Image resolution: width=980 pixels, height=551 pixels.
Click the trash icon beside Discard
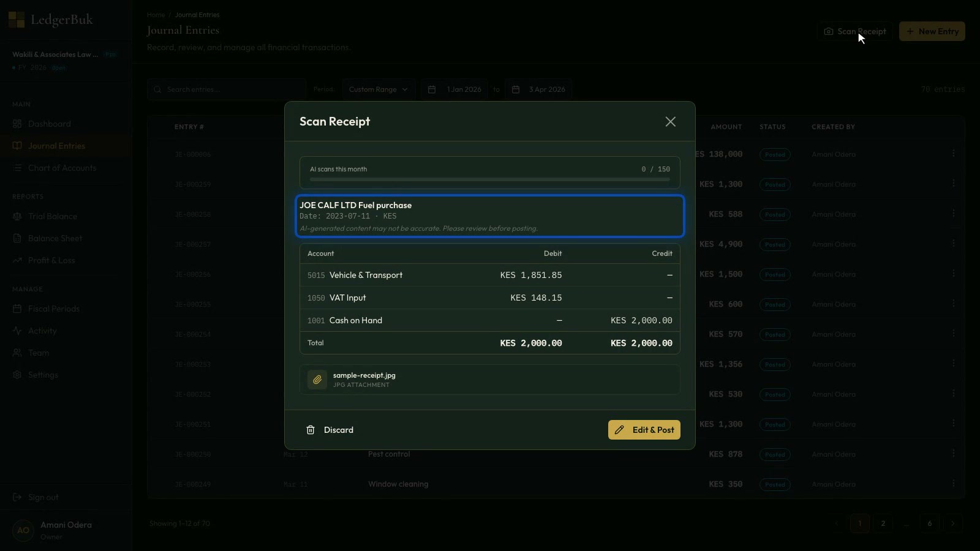click(311, 430)
